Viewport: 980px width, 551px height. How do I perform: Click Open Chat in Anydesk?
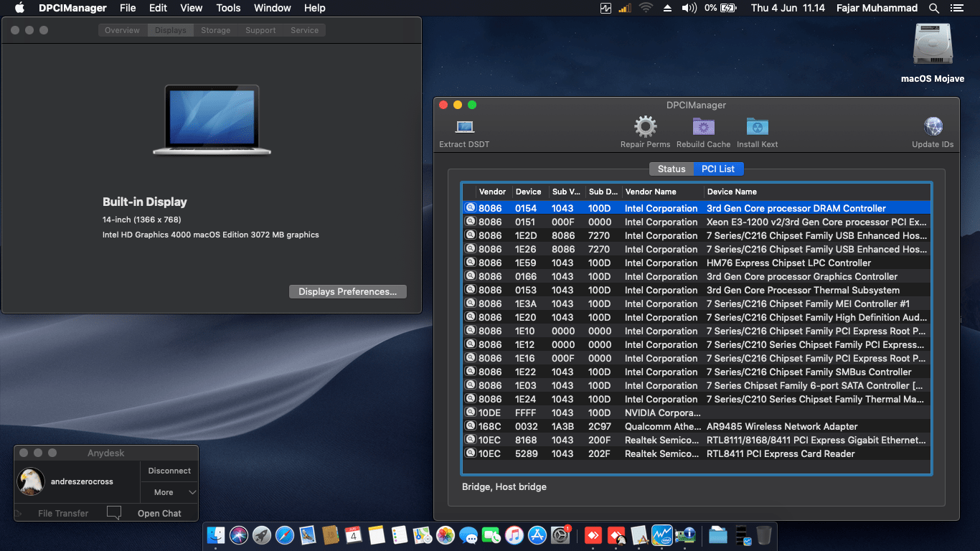click(x=159, y=513)
